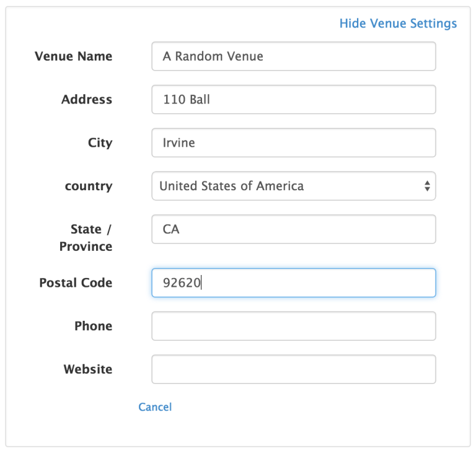Click the Hide Venue Settings link
Screen dimensions: 476x454
click(x=398, y=24)
